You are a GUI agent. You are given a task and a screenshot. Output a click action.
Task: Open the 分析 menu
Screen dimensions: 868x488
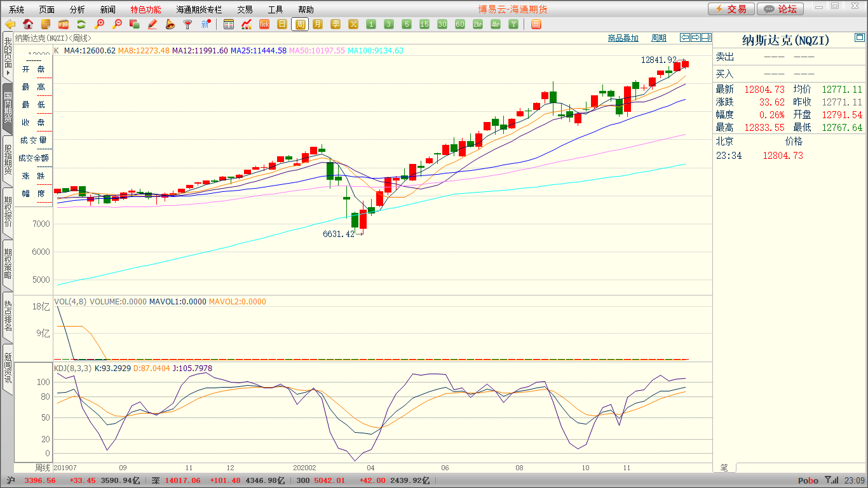78,10
